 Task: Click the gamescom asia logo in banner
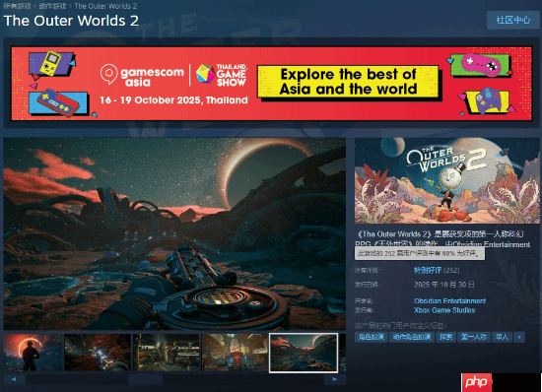tap(142, 75)
